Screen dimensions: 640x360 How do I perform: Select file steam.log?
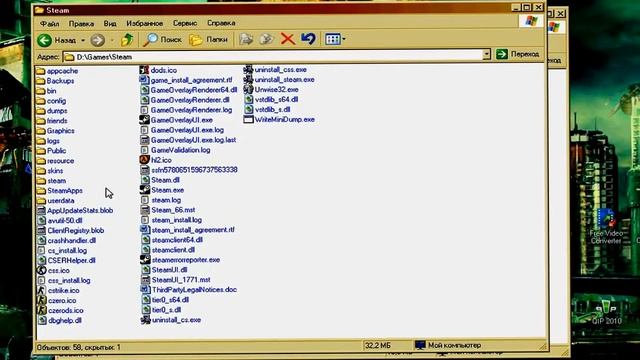[161, 200]
